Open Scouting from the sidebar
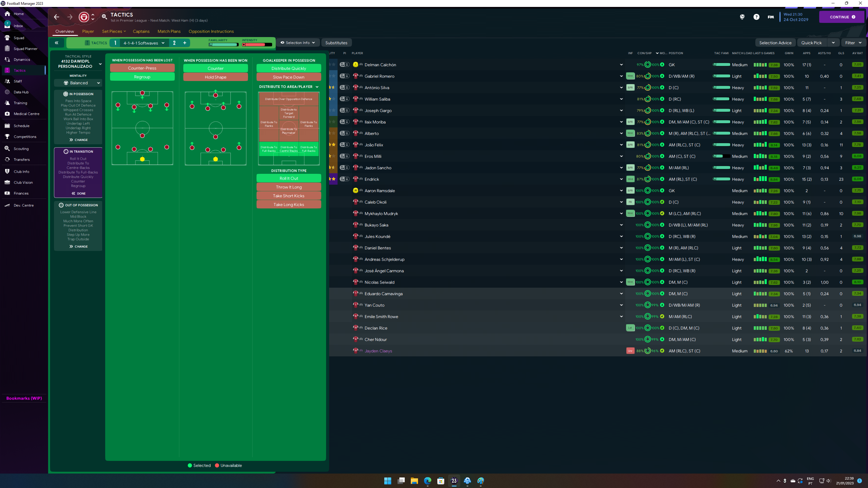This screenshot has height=488, width=868. click(x=21, y=149)
